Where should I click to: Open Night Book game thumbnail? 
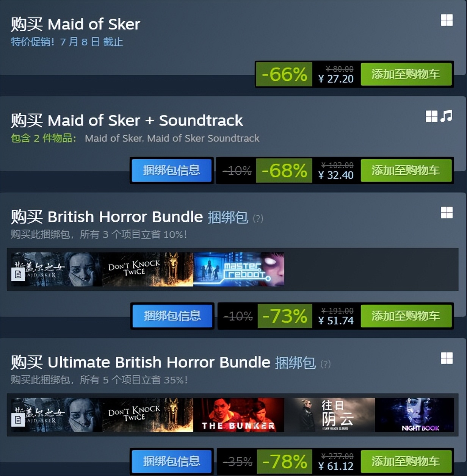click(415, 415)
